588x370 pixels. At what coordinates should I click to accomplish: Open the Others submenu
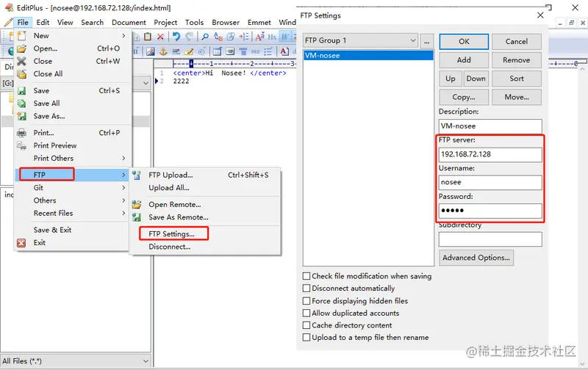(x=73, y=200)
